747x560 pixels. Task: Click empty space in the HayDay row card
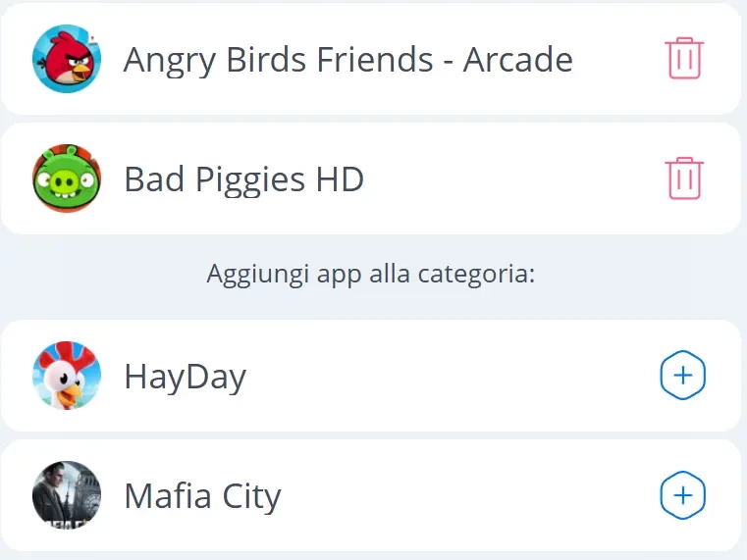click(452, 377)
